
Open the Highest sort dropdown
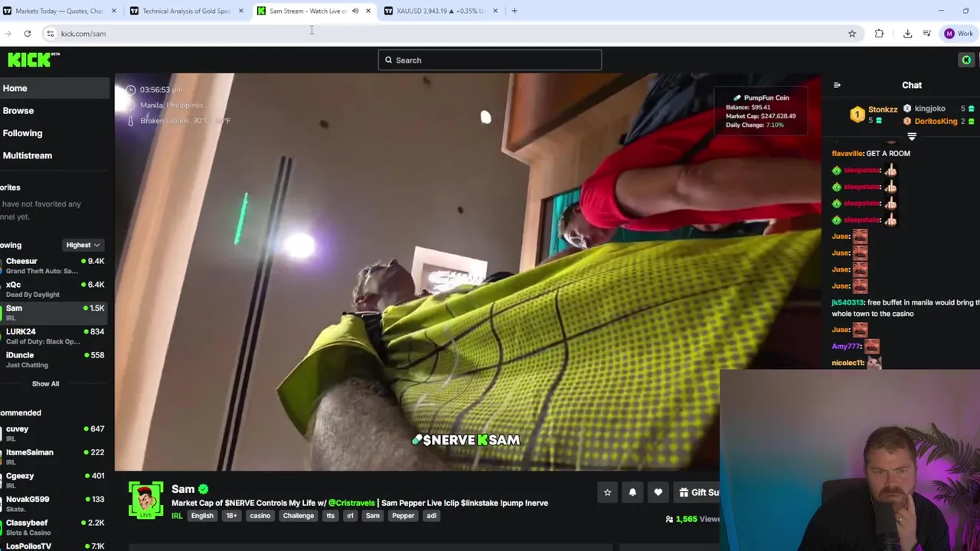pos(83,245)
